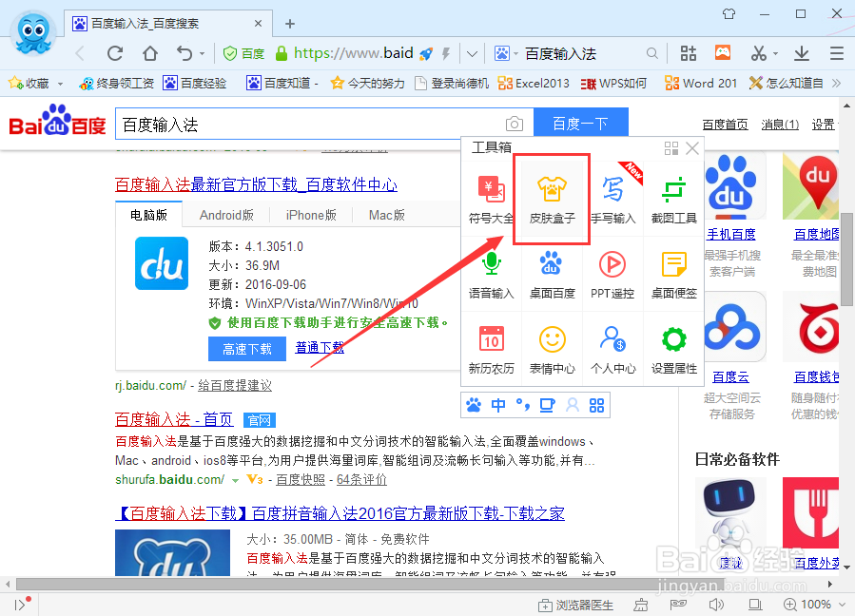
Task: Click 浏览器医生 in status bar
Action: pyautogui.click(x=575, y=605)
